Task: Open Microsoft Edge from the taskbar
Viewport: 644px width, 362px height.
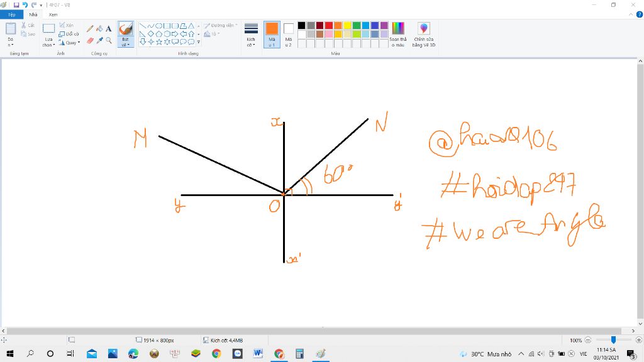Action: [x=133, y=353]
